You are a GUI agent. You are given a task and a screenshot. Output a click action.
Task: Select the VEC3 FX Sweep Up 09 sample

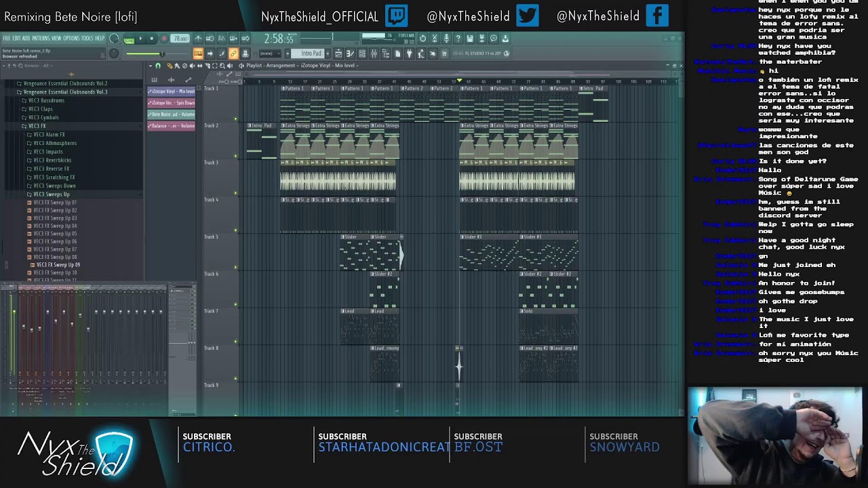point(58,265)
